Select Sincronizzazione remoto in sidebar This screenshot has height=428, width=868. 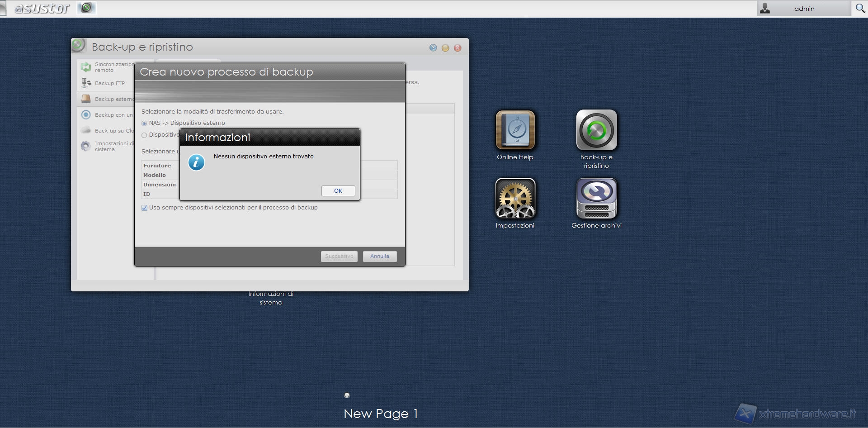(x=108, y=67)
